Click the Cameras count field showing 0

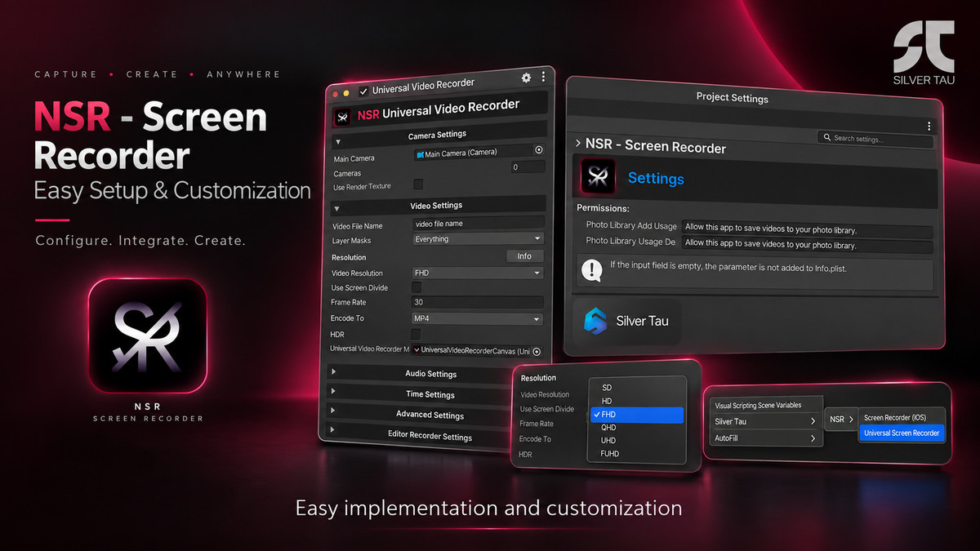528,167
